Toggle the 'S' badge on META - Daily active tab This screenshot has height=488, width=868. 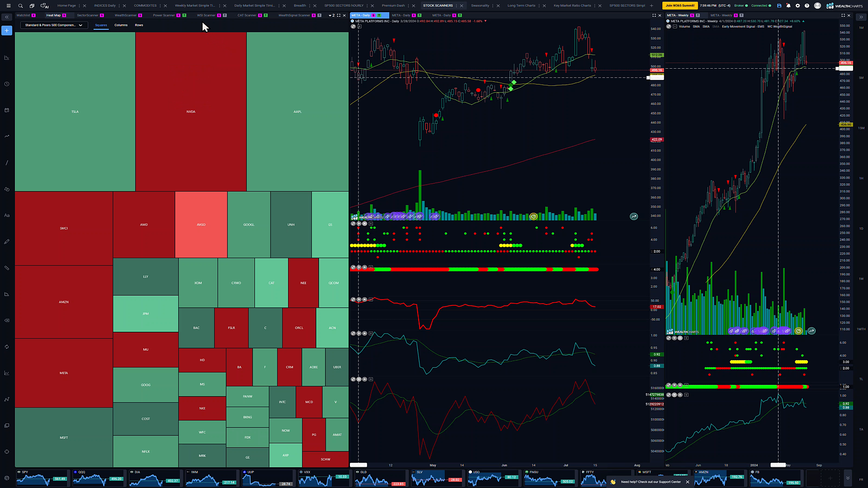(x=373, y=15)
